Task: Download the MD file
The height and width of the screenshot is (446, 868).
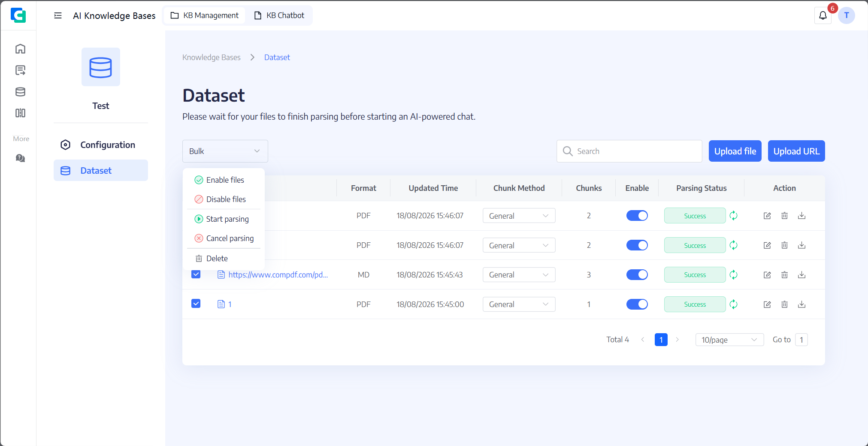Action: pos(801,275)
